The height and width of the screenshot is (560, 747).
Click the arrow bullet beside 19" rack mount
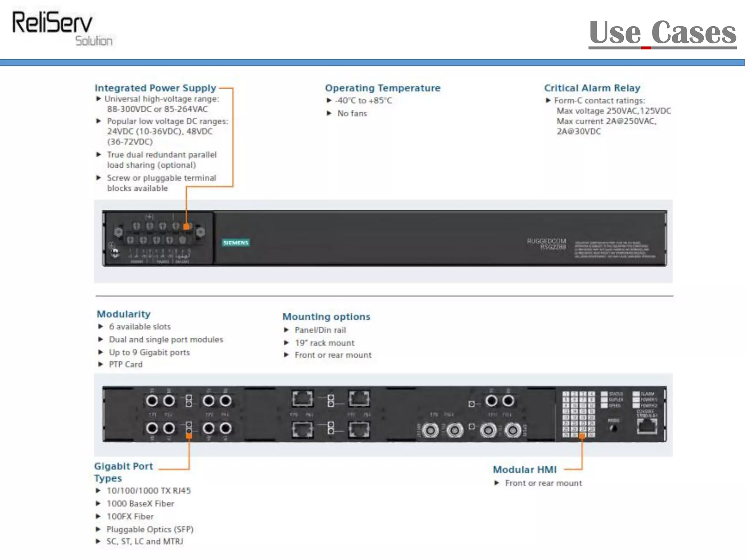click(x=286, y=343)
